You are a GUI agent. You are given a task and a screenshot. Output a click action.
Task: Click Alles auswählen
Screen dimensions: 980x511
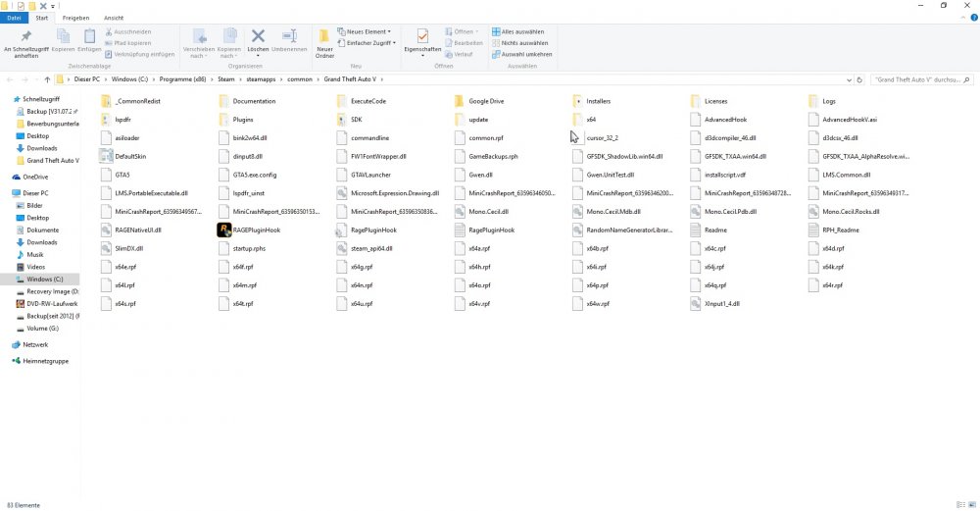[x=518, y=32]
